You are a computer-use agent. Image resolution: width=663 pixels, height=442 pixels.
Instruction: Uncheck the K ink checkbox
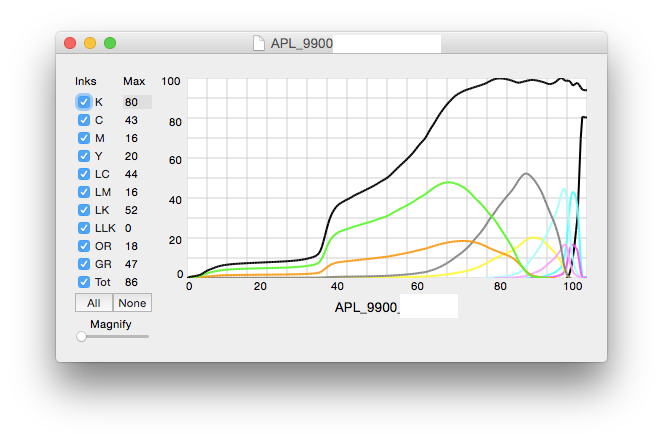(84, 102)
